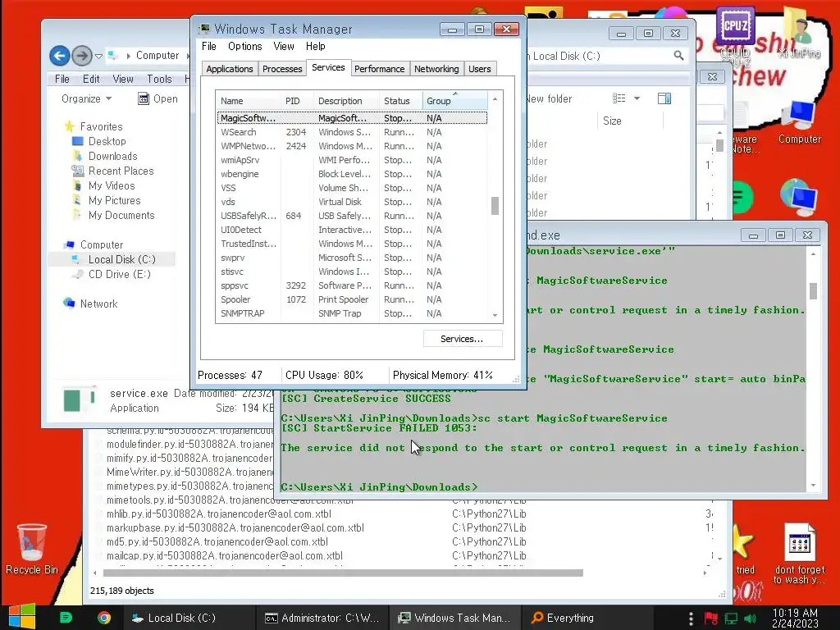Click the Everything window horizontal scrollbar
The width and height of the screenshot is (840, 630).
tap(343, 573)
